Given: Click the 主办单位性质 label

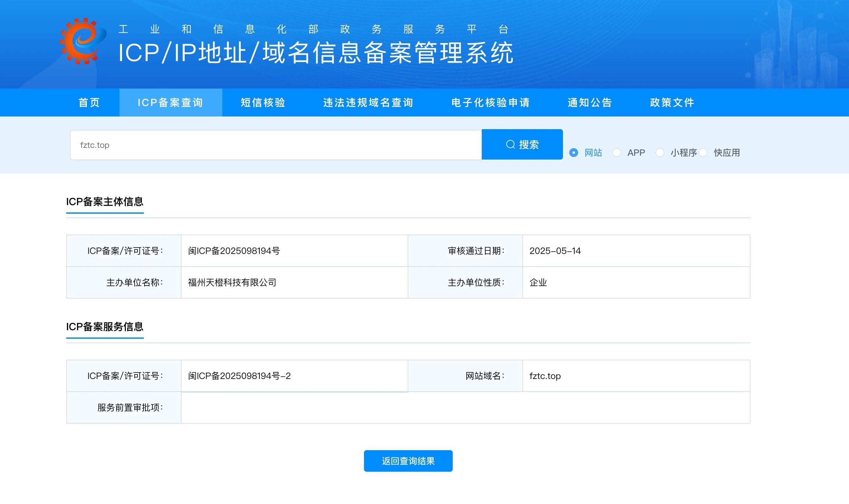Looking at the screenshot, I should [476, 283].
